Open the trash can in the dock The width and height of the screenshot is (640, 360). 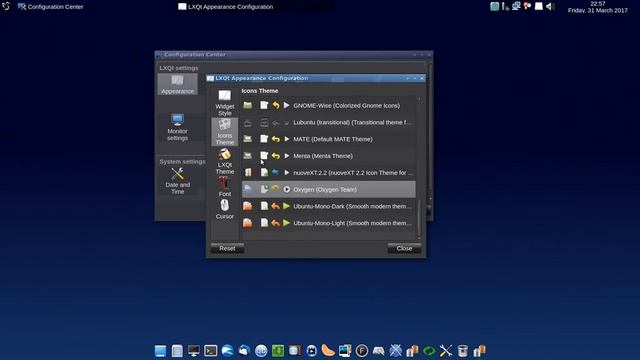[x=462, y=351]
